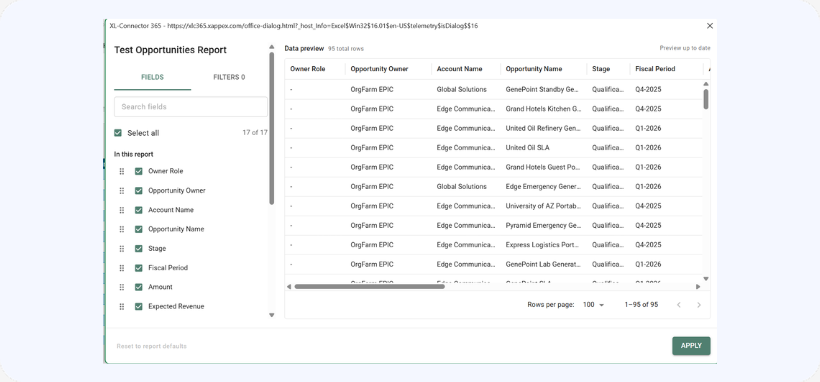Click the drag handle beside Stage field
Image resolution: width=820 pixels, height=382 pixels.
coord(122,249)
